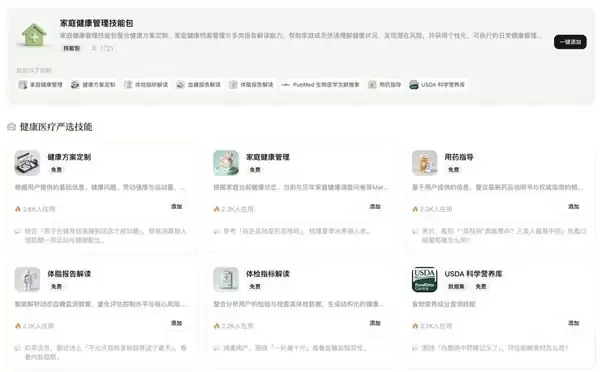Click the chat bubble icon in 健康方案定制 card
The image size is (600, 372).
pyautogui.click(x=18, y=231)
